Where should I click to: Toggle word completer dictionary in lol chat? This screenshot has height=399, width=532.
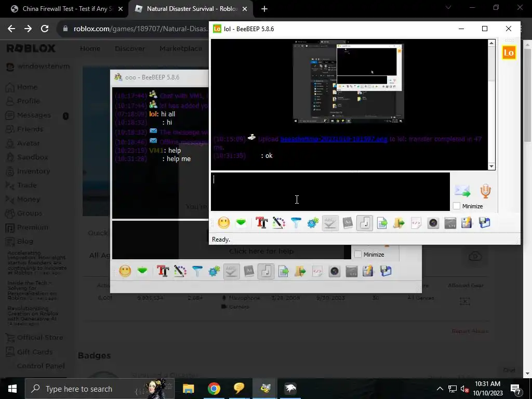point(348,223)
